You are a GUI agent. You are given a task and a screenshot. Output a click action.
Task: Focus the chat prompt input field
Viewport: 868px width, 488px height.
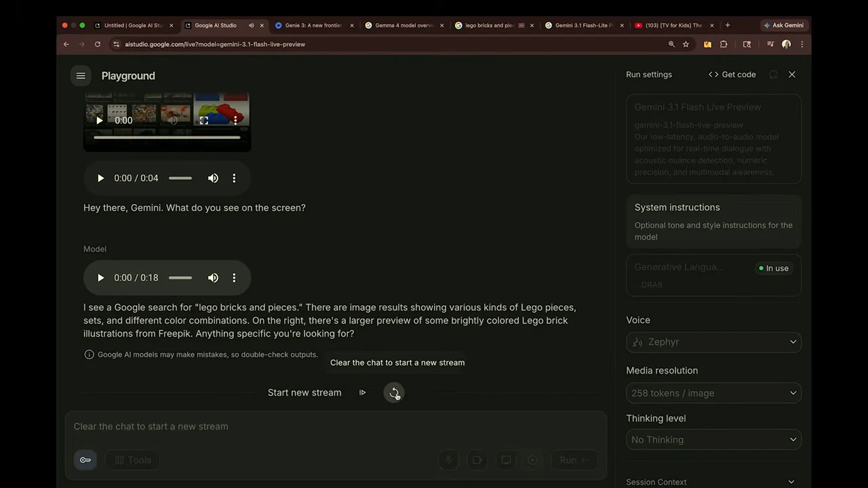pos(336,426)
